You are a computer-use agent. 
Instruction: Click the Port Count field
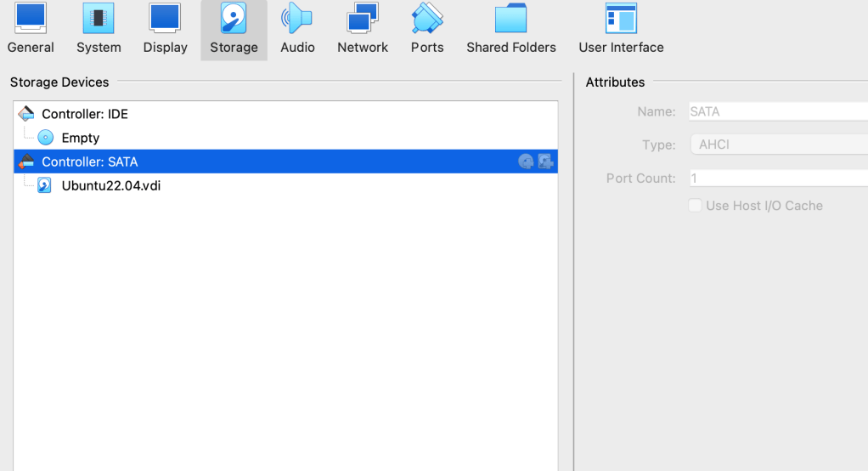click(x=777, y=179)
